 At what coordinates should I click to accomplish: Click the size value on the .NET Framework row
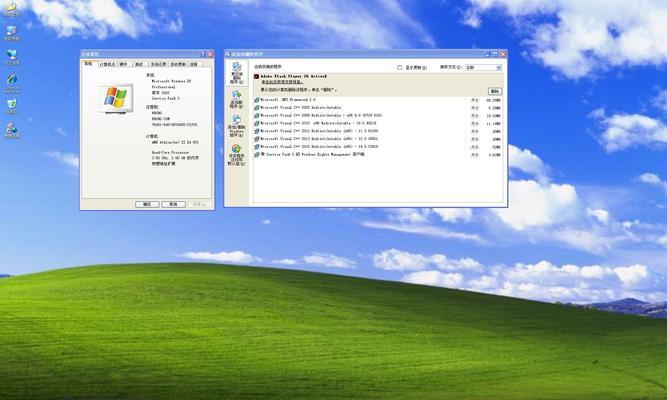tap(493, 100)
